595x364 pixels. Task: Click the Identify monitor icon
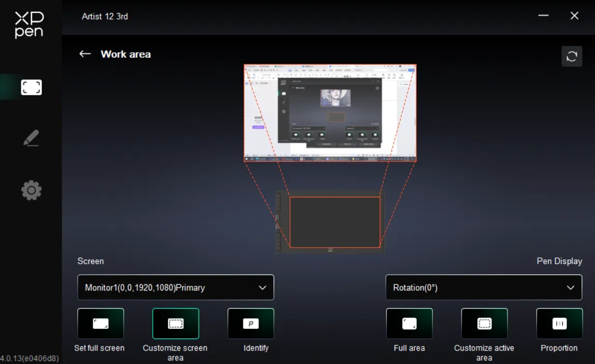click(251, 324)
